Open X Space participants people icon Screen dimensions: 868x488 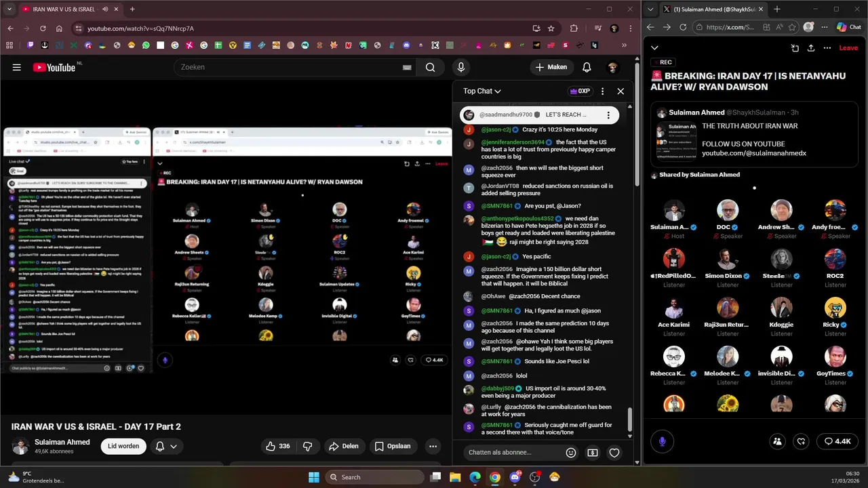[x=777, y=441]
